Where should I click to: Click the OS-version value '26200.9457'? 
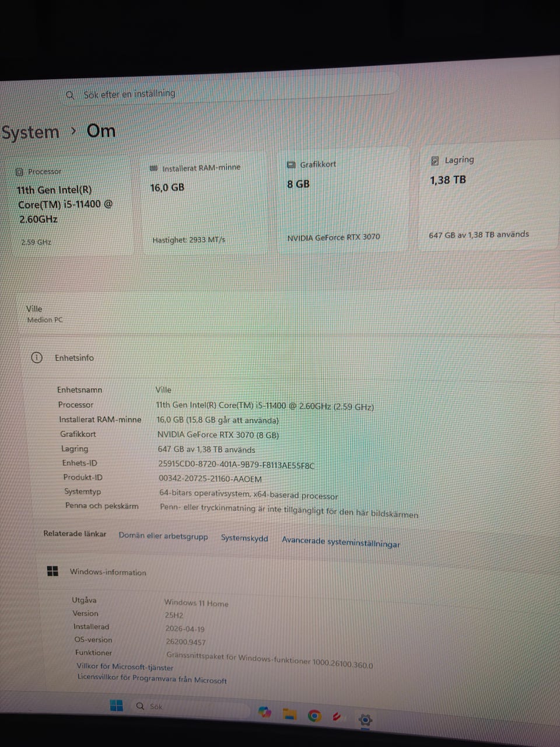(185, 642)
